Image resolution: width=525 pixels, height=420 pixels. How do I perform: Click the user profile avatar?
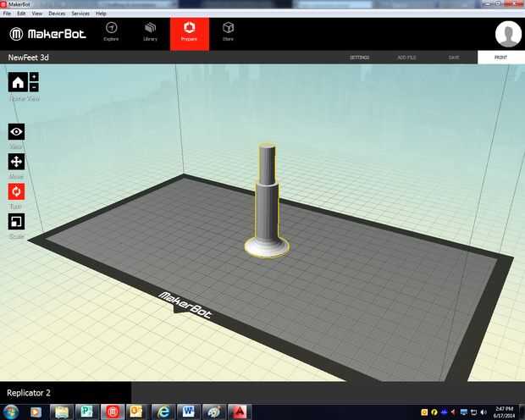click(508, 34)
